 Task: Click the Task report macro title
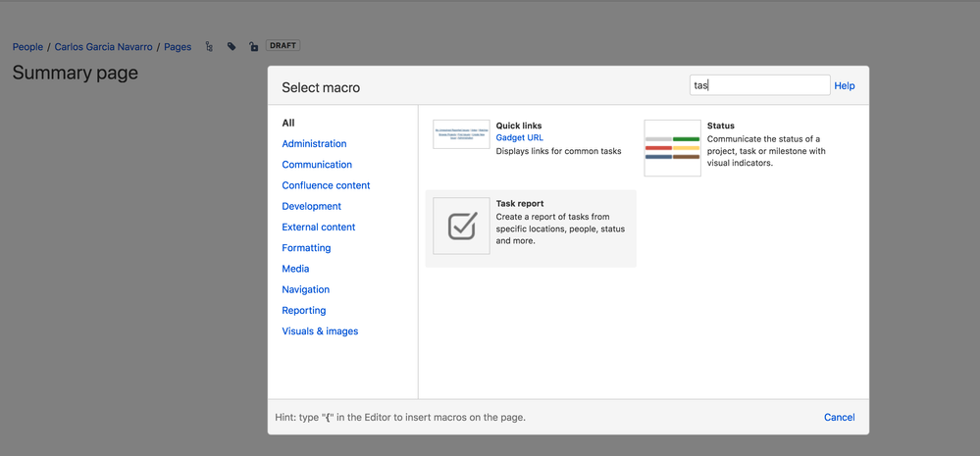pos(520,204)
